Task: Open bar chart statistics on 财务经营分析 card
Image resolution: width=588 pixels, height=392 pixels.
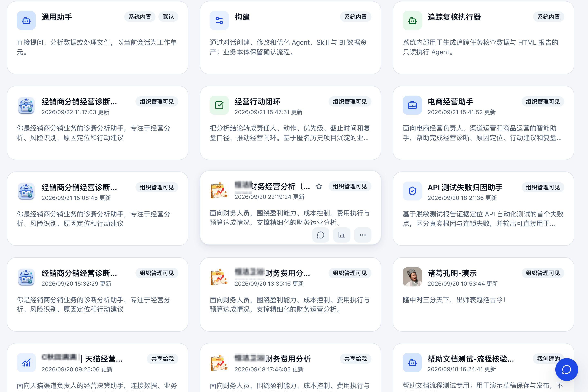Action: (341, 235)
